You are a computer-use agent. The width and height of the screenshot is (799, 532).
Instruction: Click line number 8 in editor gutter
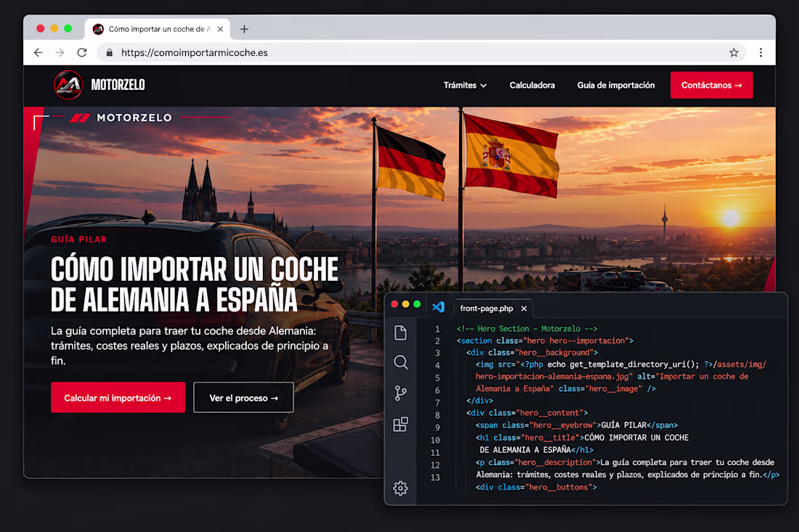[437, 415]
